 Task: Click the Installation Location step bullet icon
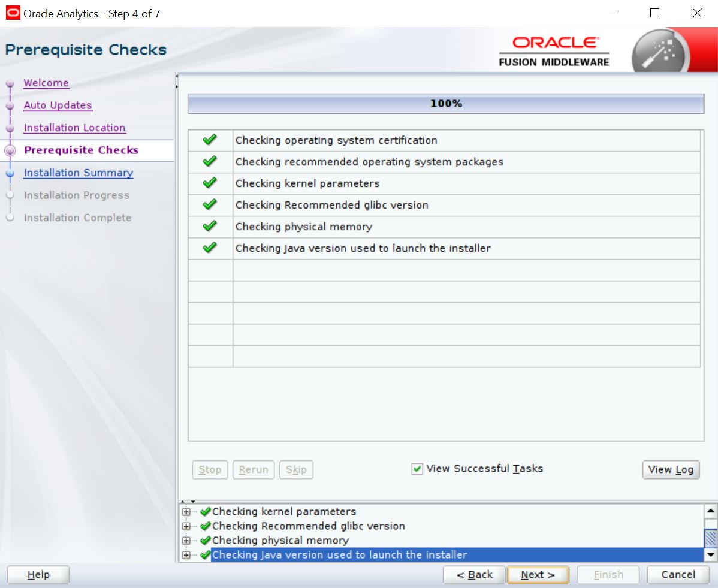click(10, 128)
